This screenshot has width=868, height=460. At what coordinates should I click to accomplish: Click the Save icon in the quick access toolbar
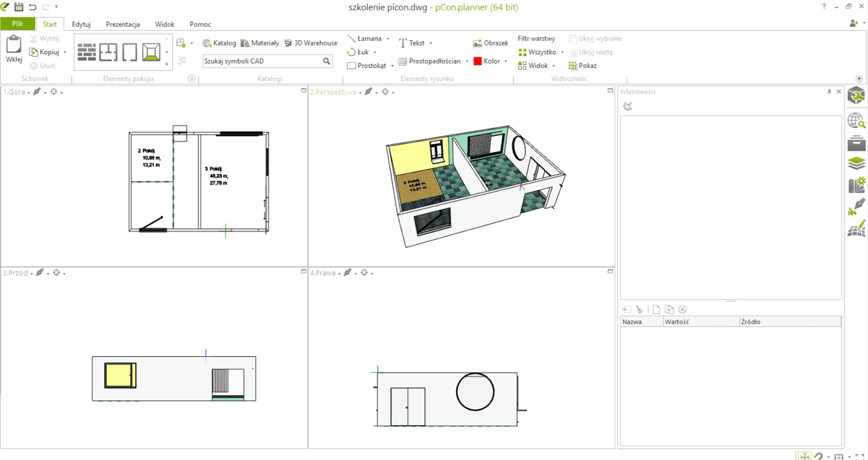(x=19, y=7)
